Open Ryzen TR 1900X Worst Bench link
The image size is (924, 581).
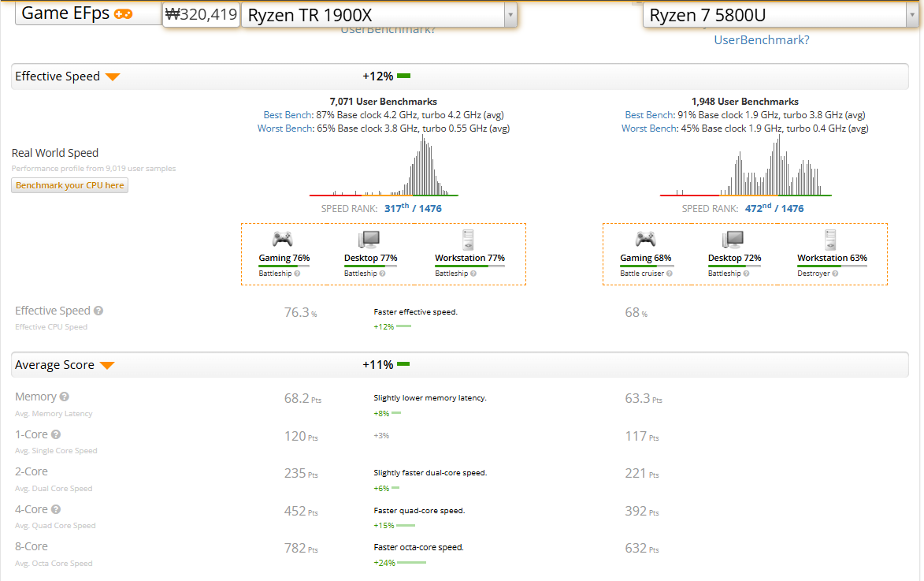pos(285,128)
